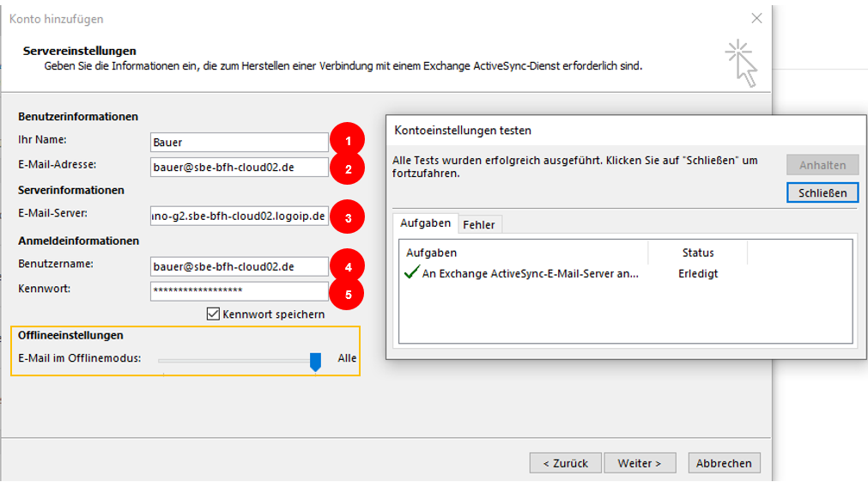Click the E-Mail im Offlinemodus slider handle
Image resolution: width=868 pixels, height=482 pixels.
315,362
